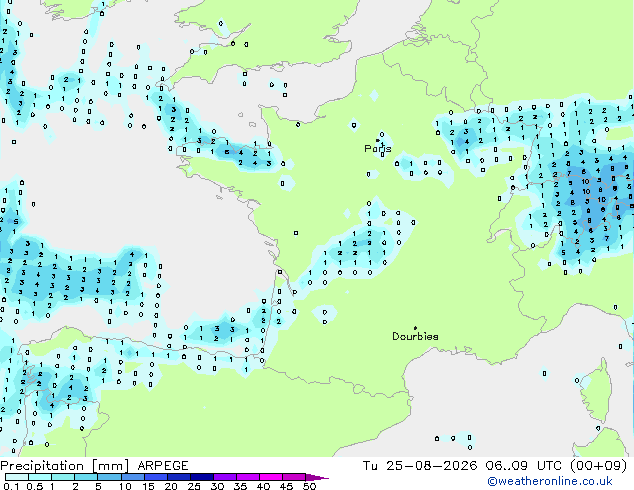634x490 pixels.
Task: Click the '15' legend scale value
Action: [x=148, y=486]
